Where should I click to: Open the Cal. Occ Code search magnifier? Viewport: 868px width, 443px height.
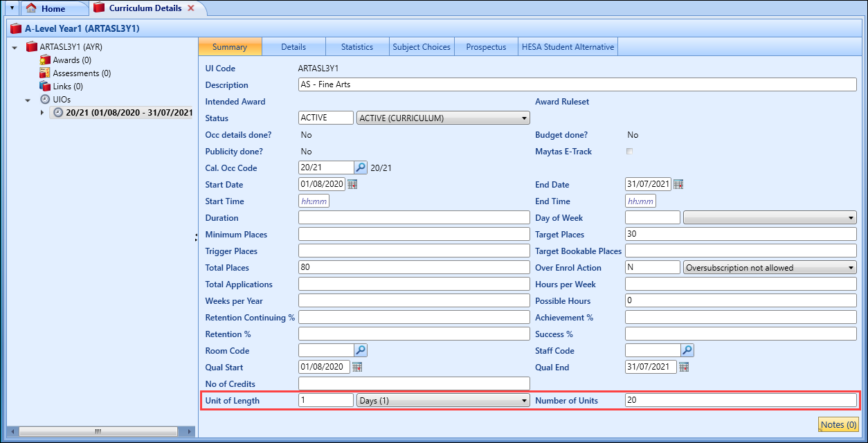coord(361,168)
